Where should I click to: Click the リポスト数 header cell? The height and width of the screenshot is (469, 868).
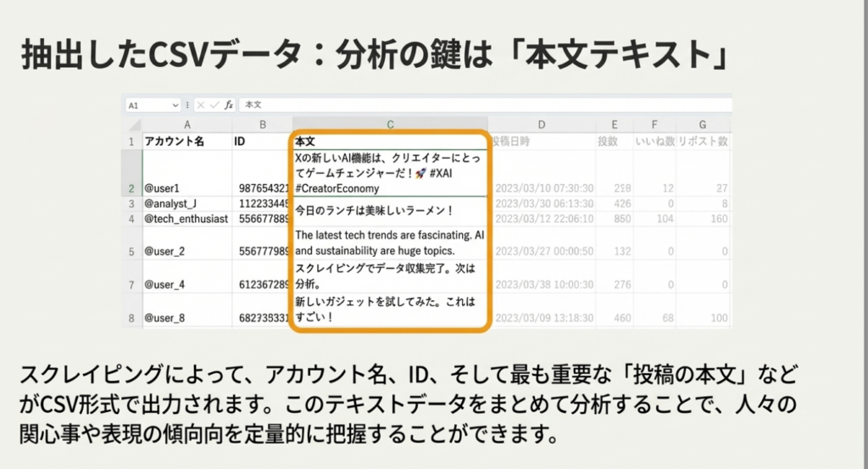click(703, 142)
